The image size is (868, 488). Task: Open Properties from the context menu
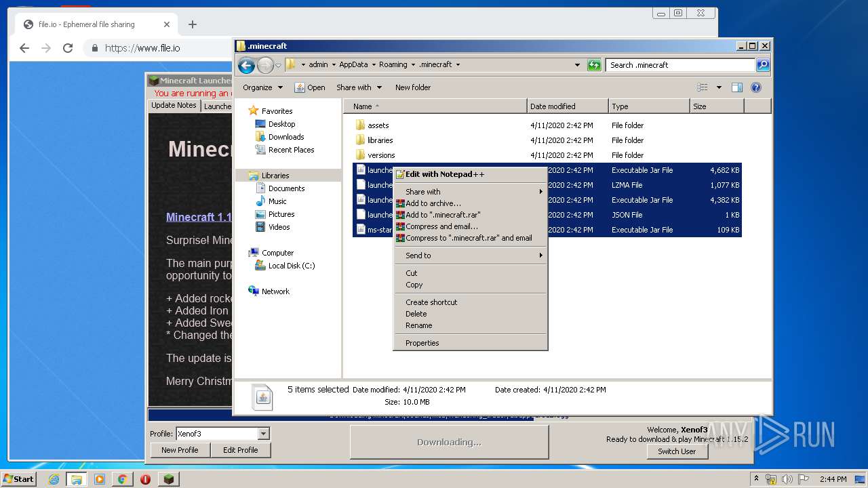470,343
